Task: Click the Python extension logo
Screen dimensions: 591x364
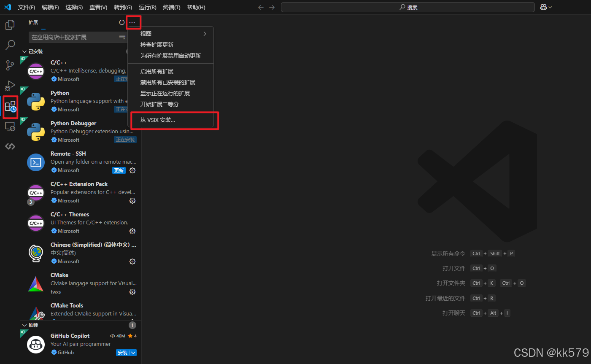Action: coord(36,102)
